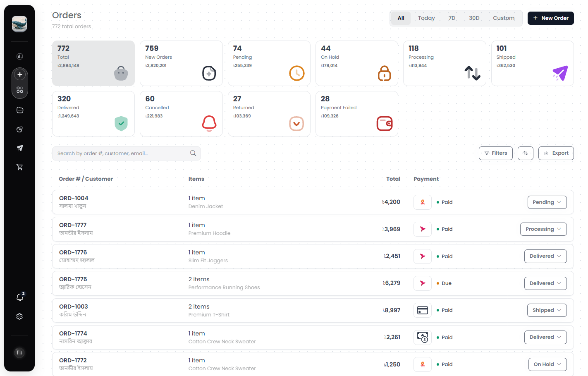Open notifications bell with badge

[20, 297]
